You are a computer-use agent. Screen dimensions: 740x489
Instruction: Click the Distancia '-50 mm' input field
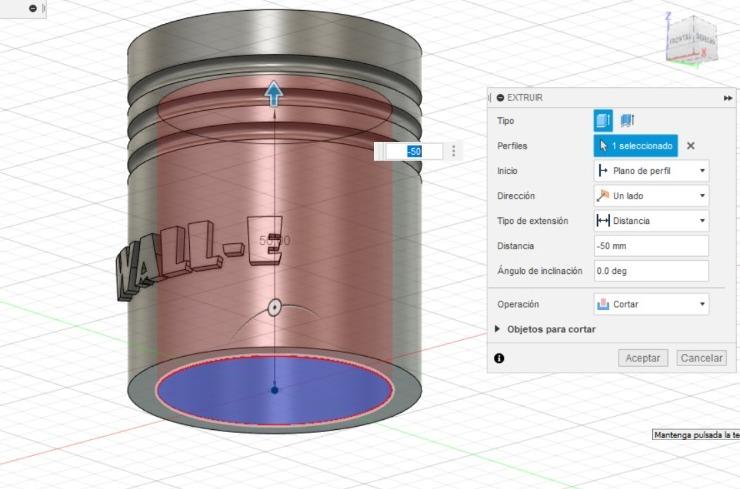pyautogui.click(x=651, y=246)
